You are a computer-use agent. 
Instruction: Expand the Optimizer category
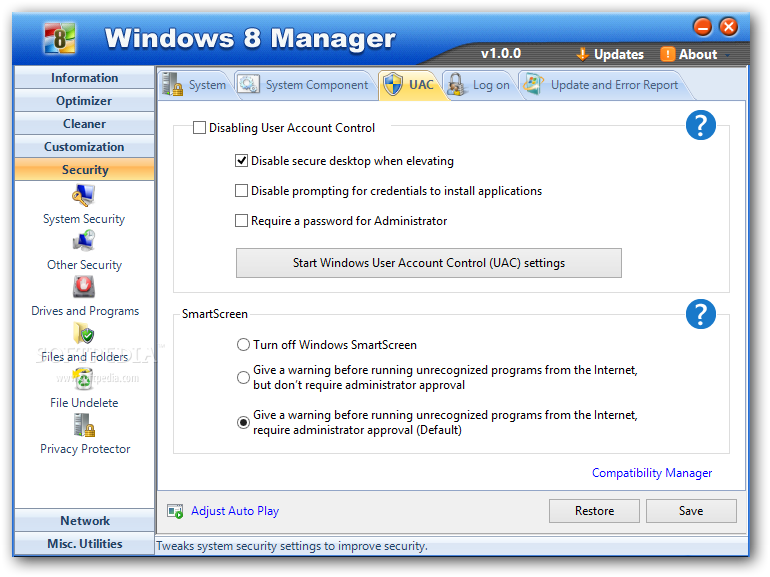pos(84,101)
